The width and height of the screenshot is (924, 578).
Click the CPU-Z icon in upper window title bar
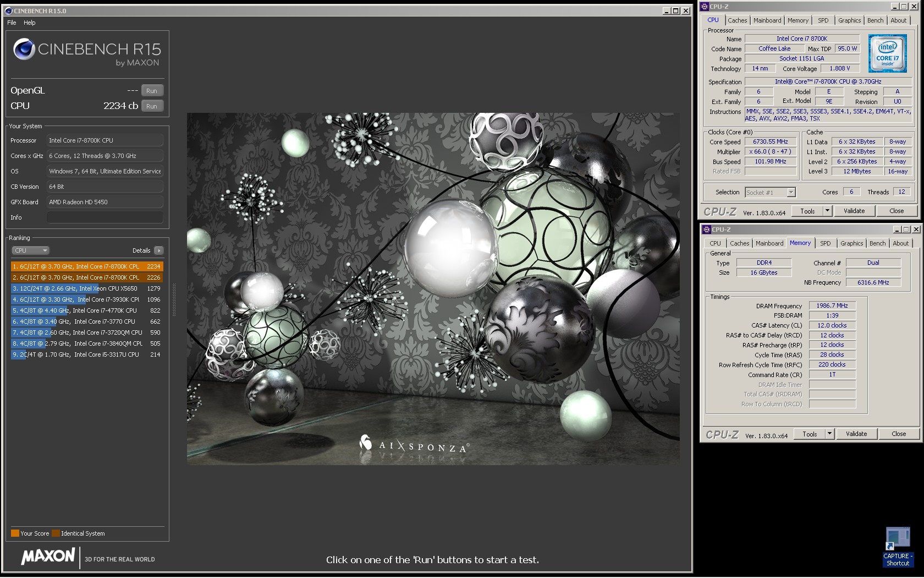coord(705,7)
